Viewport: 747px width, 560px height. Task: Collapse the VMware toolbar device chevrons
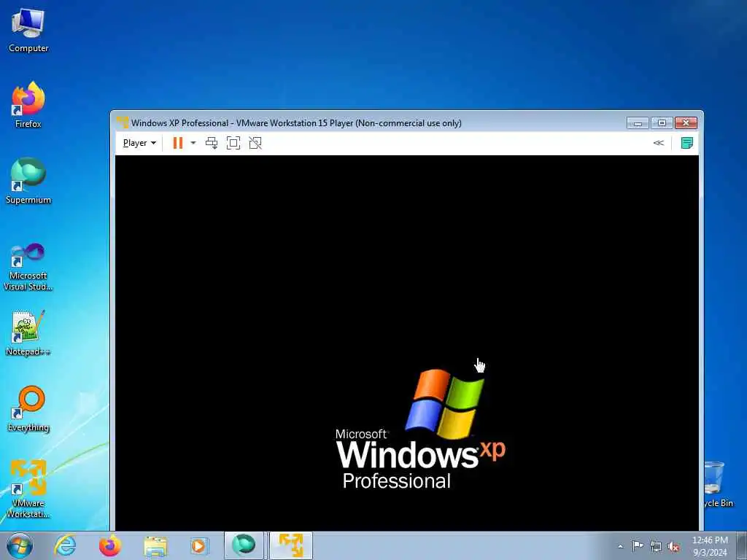(659, 143)
